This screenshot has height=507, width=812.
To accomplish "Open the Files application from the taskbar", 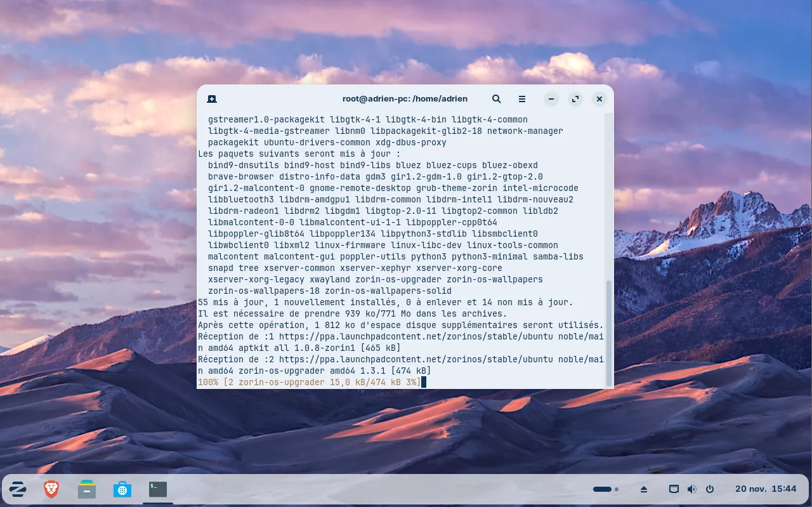I will pos(86,489).
